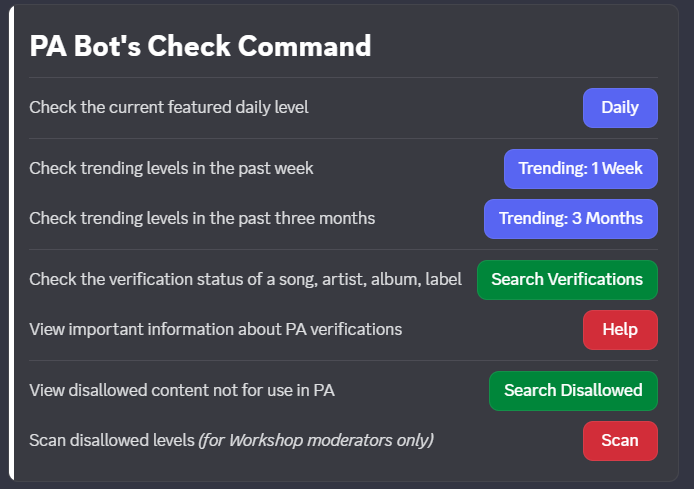The height and width of the screenshot is (489, 694).
Task: Click the divider above the disallowed content row
Action: click(x=343, y=360)
